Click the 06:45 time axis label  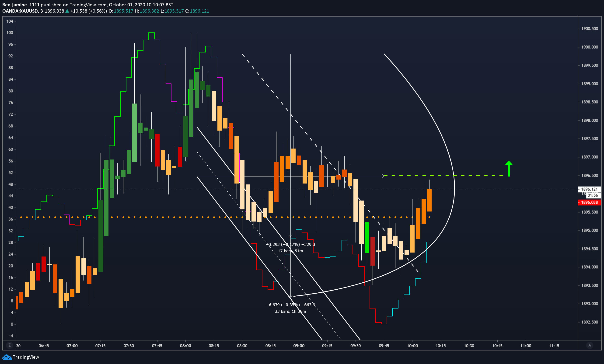tap(44, 346)
